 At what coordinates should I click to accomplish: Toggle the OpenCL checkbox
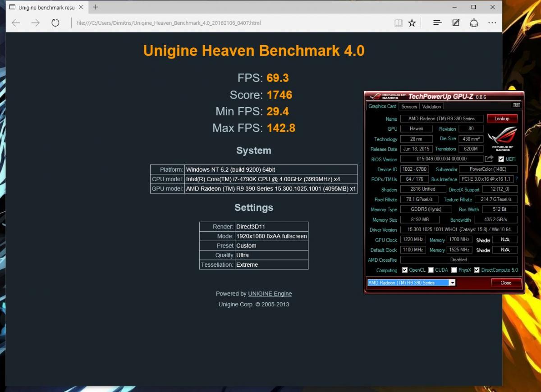tap(405, 270)
